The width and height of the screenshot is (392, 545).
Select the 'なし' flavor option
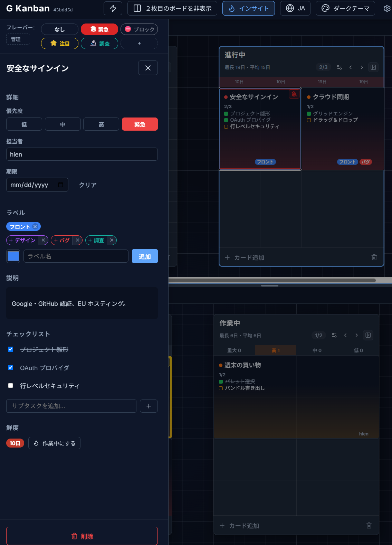(x=60, y=29)
